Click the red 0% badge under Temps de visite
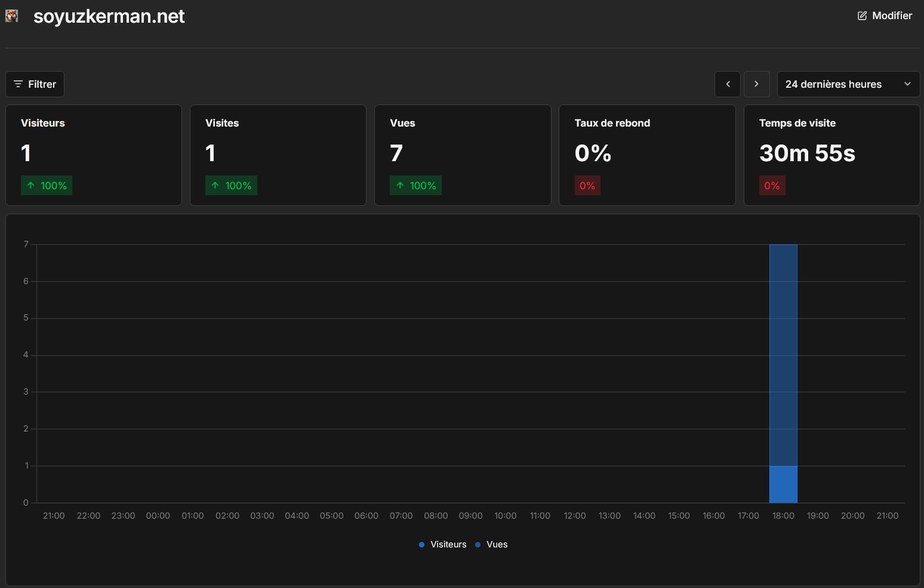The height and width of the screenshot is (588, 924). point(772,186)
